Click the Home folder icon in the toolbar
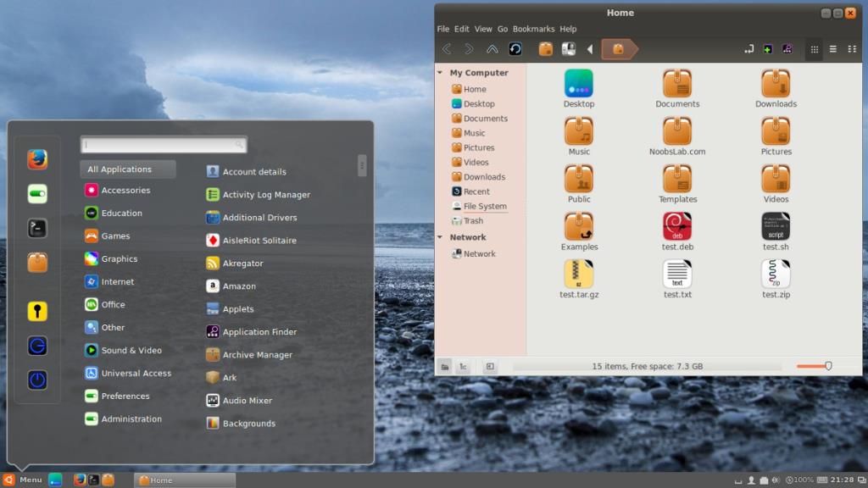868x488 pixels. (x=546, y=49)
